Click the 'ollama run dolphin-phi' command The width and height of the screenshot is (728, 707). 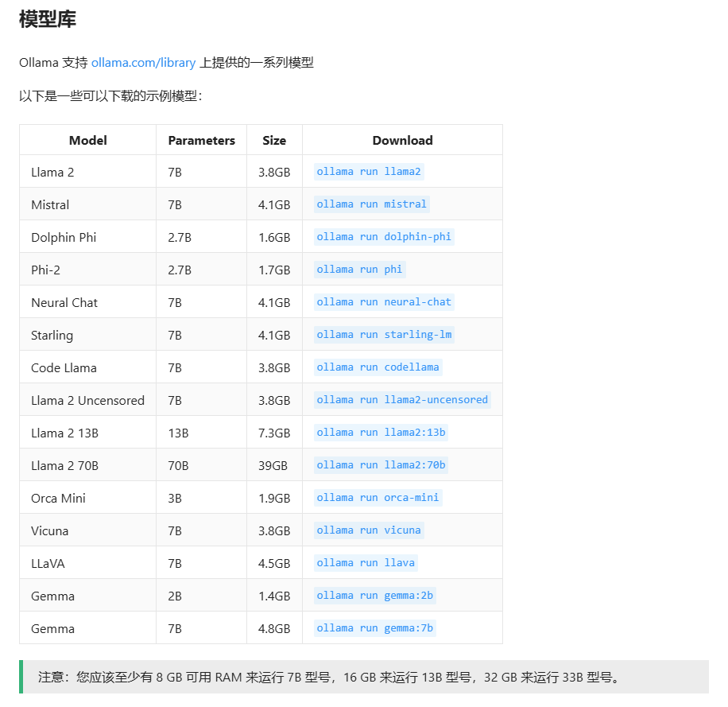384,237
